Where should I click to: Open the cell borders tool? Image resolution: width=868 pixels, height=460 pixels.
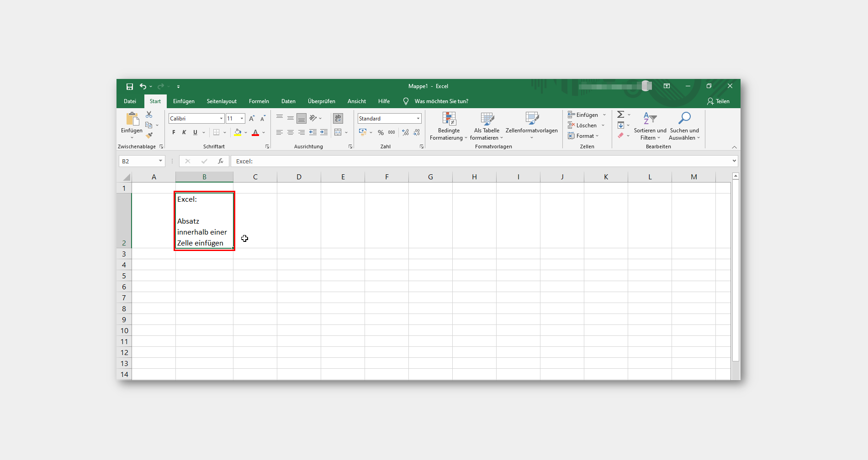tap(217, 132)
